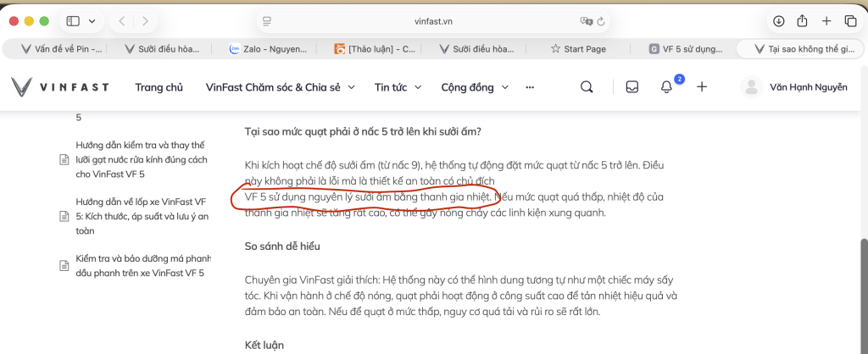Click page vertical scrollbar thumb
The image size is (868, 354).
864,296
